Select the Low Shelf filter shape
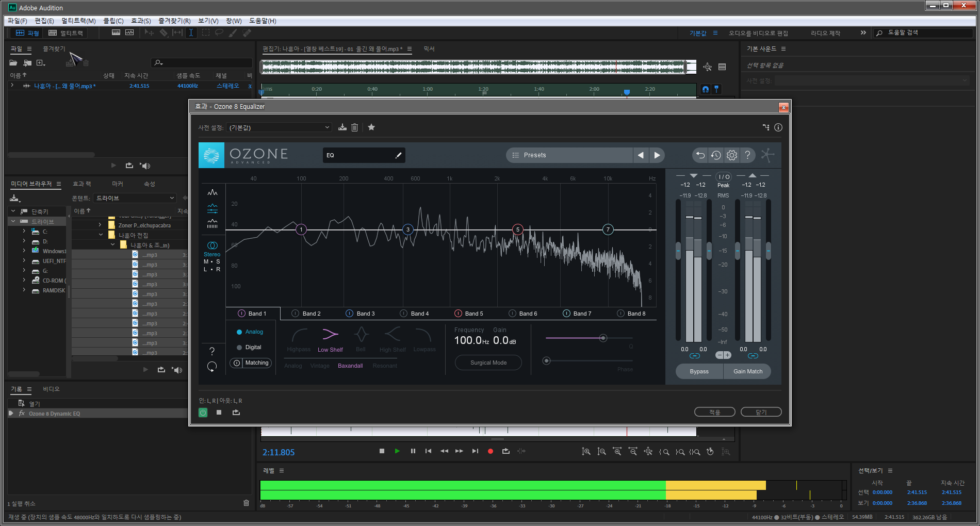 coord(330,340)
